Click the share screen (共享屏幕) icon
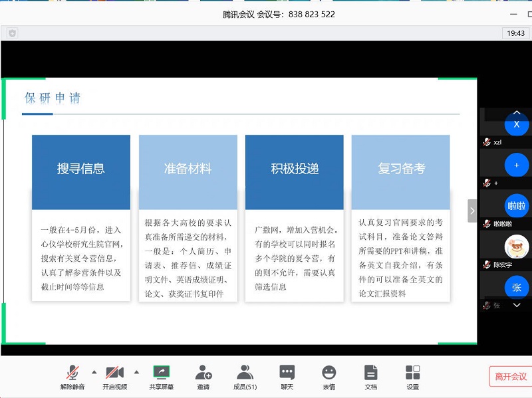Image resolution: width=532 pixels, height=398 pixels. click(161, 373)
